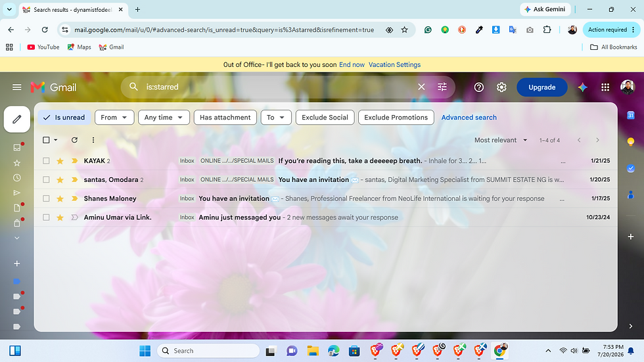
Task: Open the Most relevant sort dropdown
Action: point(501,140)
